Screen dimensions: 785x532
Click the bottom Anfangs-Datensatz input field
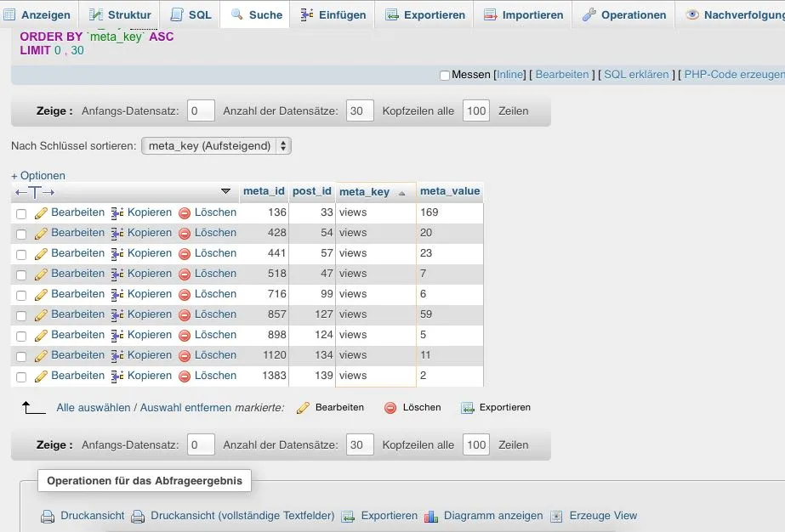click(201, 444)
